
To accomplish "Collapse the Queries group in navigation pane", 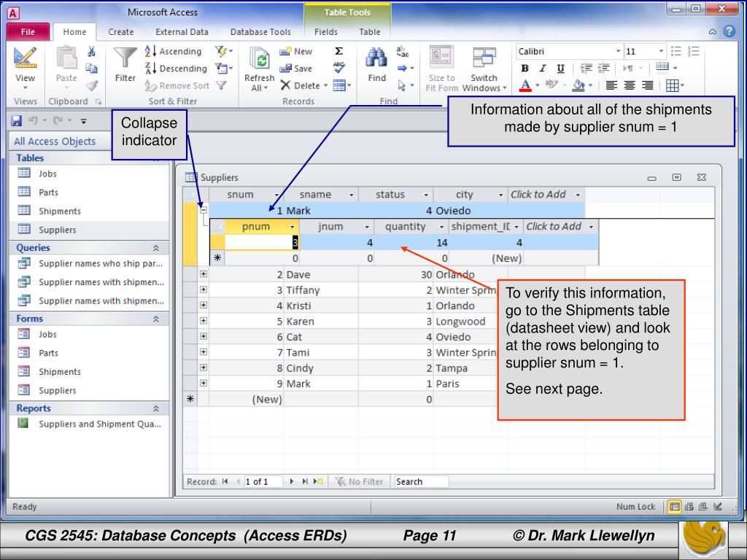I will click(156, 248).
